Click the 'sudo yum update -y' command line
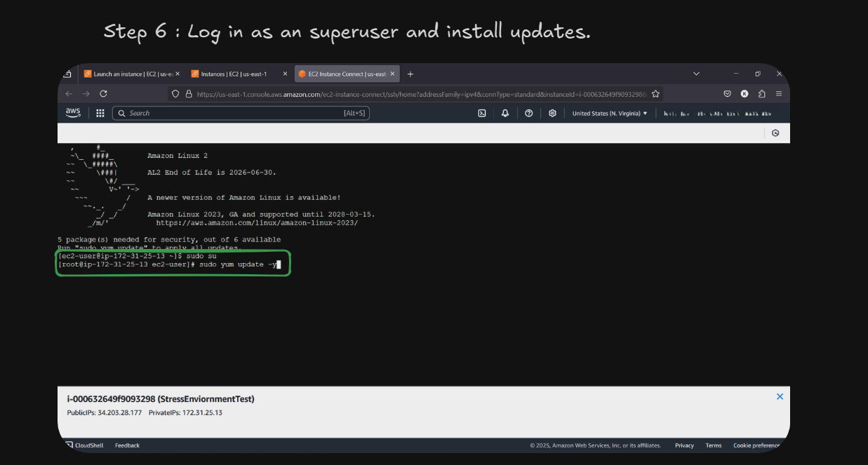 168,264
